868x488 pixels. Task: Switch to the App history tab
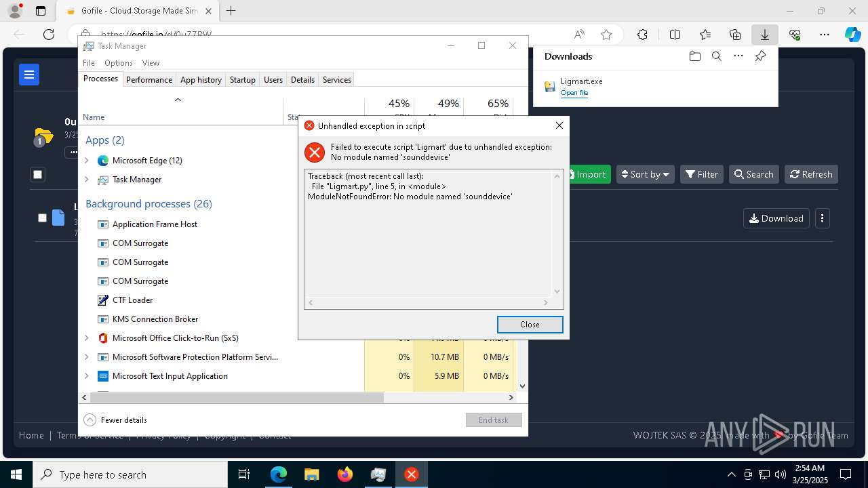click(201, 80)
